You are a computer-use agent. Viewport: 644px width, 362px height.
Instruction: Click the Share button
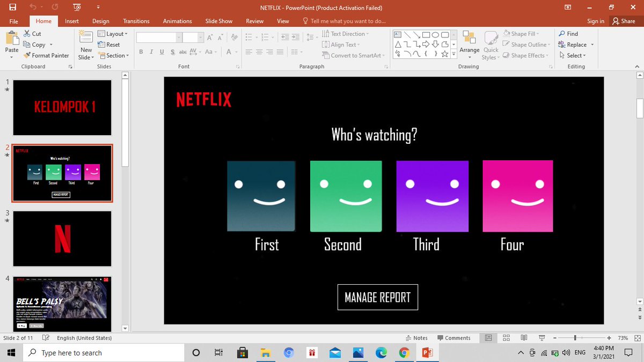click(x=624, y=21)
